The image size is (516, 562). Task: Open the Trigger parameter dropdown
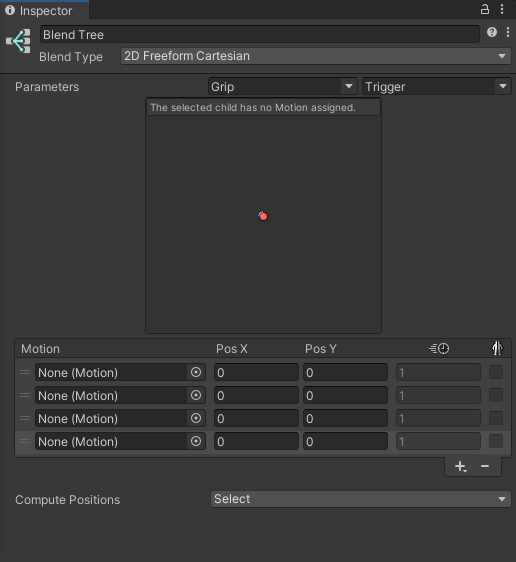[x=437, y=86]
